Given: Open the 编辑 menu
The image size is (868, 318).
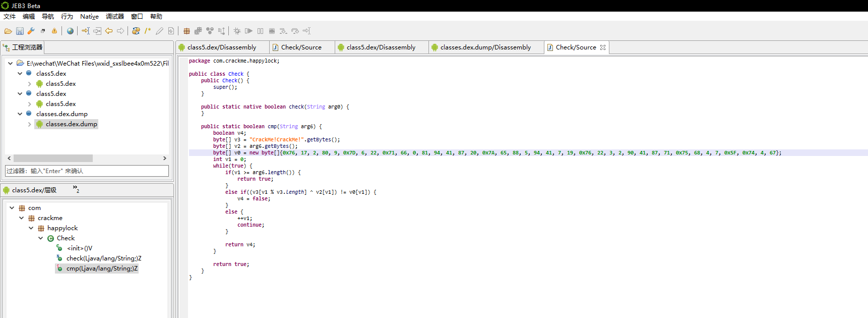Looking at the screenshot, I should pyautogui.click(x=29, y=17).
